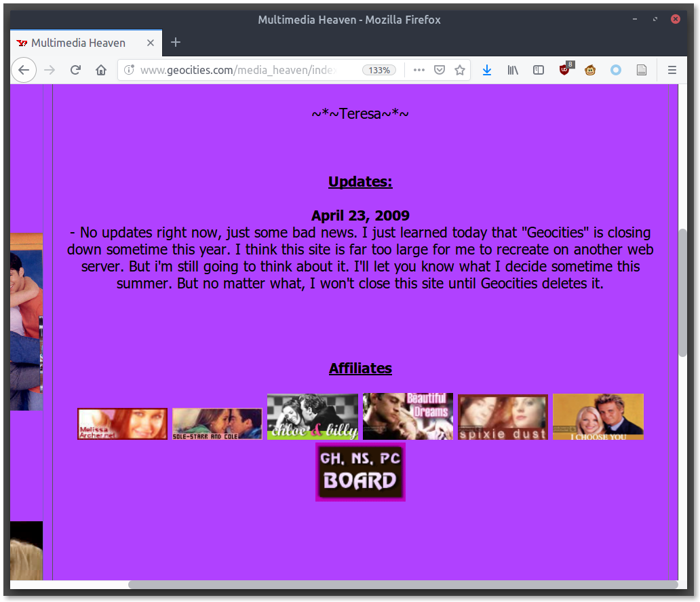Open the Firefox hamburger application menu
The height and width of the screenshot is (602, 700).
click(672, 70)
